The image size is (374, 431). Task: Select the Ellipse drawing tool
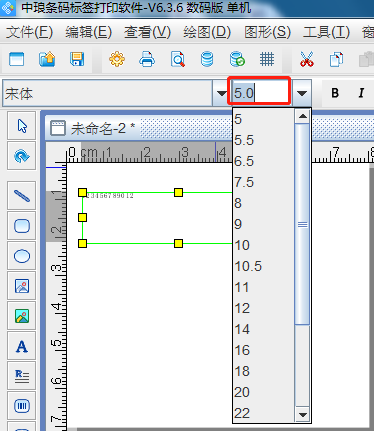pyautogui.click(x=22, y=256)
